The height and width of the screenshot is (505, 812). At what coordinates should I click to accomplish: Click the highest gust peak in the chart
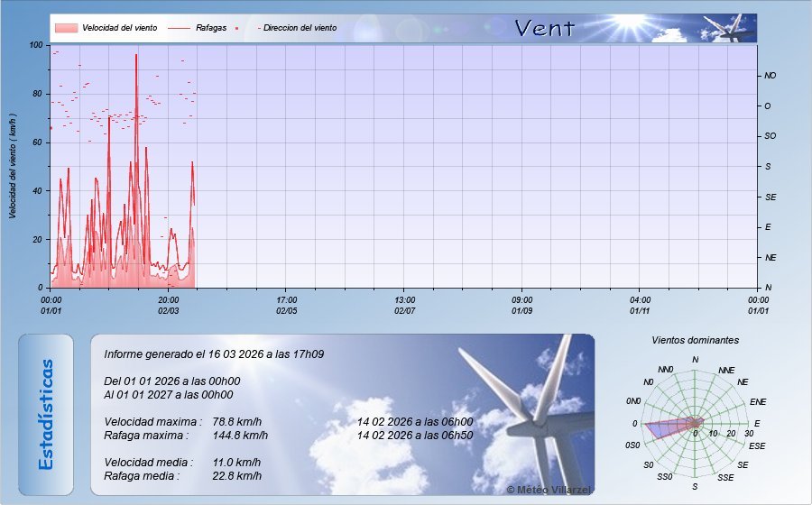pyautogui.click(x=136, y=56)
